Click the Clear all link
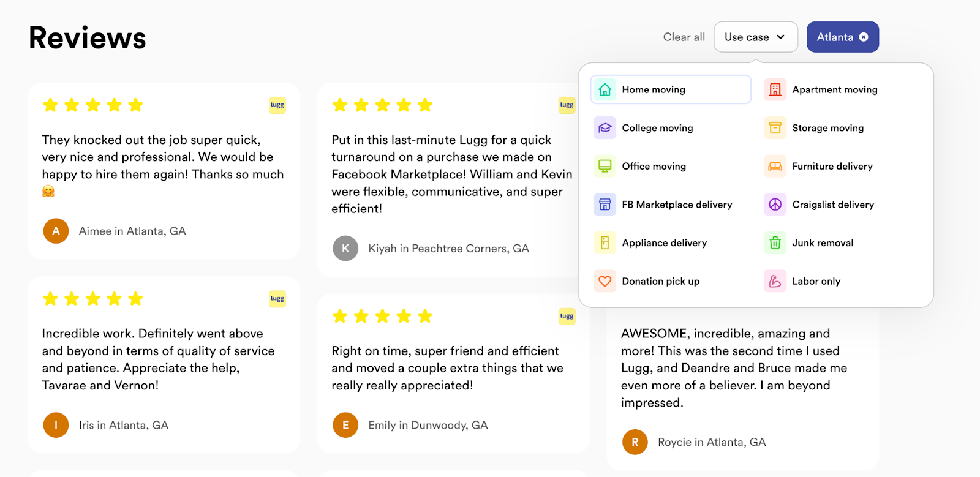 [x=684, y=37]
